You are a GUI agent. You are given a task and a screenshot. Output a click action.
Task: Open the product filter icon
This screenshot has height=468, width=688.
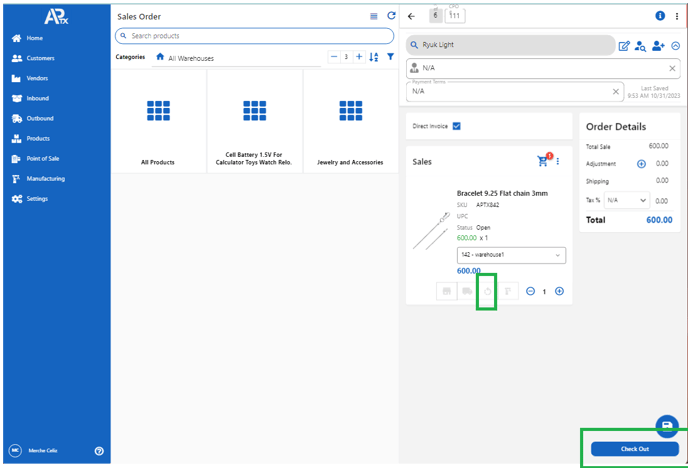click(x=390, y=57)
